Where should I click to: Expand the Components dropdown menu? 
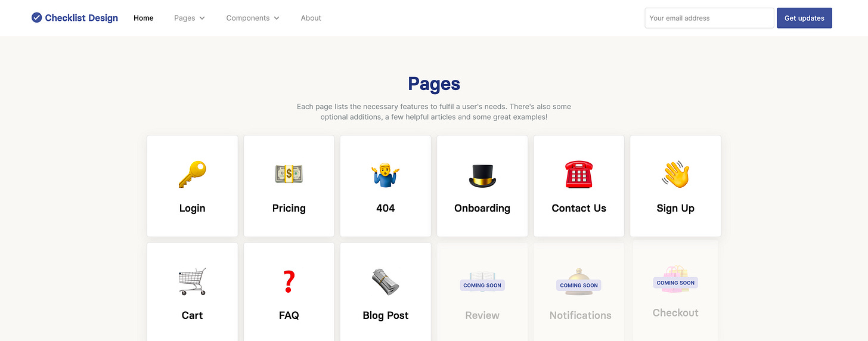pos(253,18)
